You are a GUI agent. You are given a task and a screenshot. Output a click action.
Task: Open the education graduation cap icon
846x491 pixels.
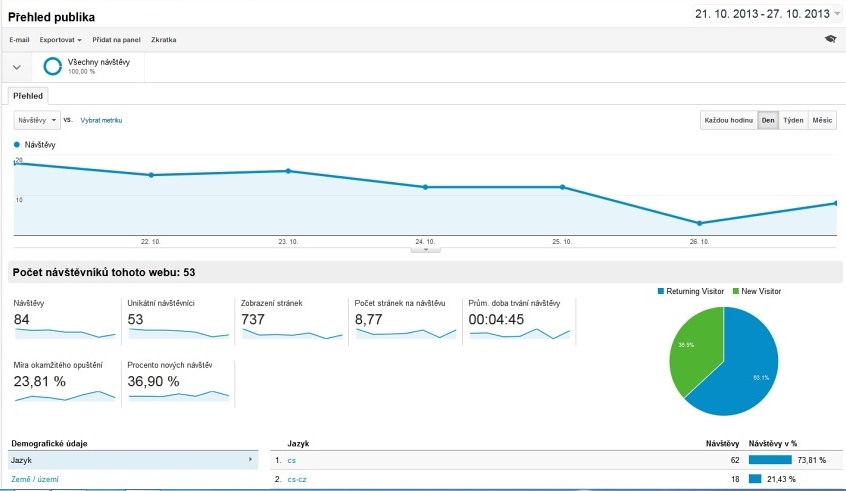point(830,39)
